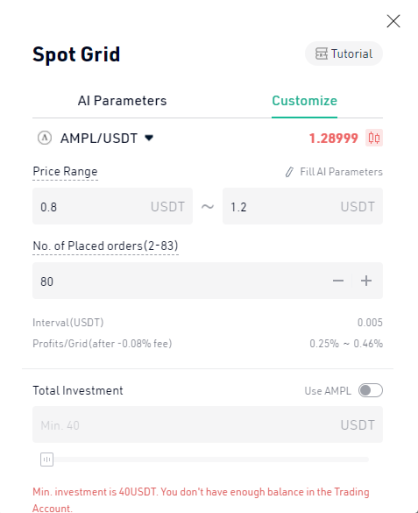Close the Spot Grid panel
Screen dimensions: 418x513
pyautogui.click(x=393, y=21)
